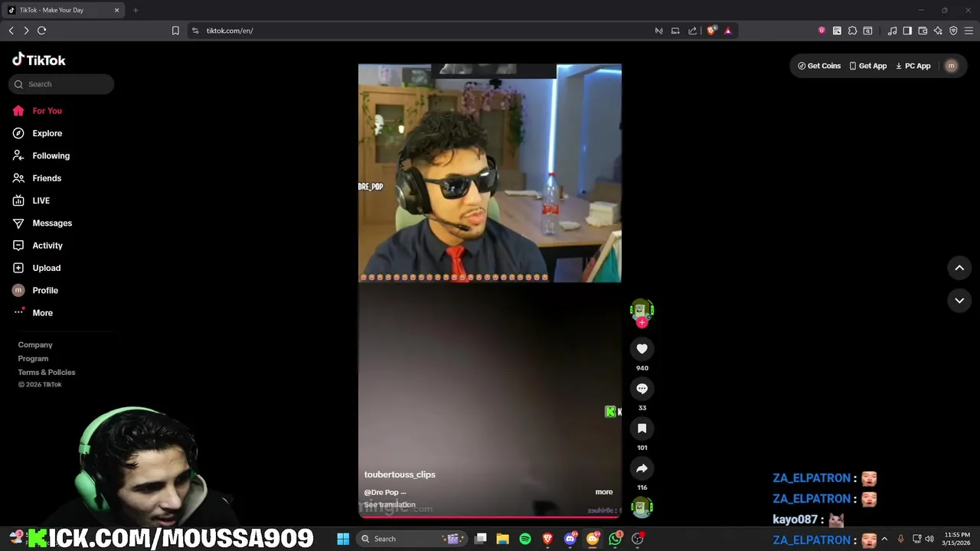Open the Leo AI sparkle icon
This screenshot has height=551, width=980.
click(938, 31)
